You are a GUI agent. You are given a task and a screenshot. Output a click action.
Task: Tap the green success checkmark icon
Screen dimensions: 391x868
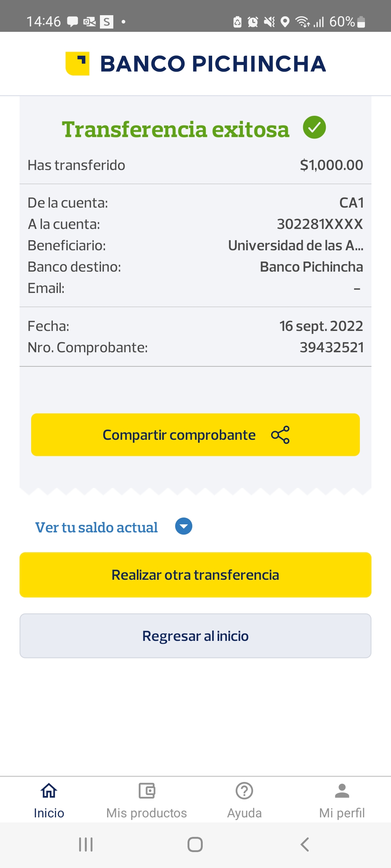(x=314, y=127)
